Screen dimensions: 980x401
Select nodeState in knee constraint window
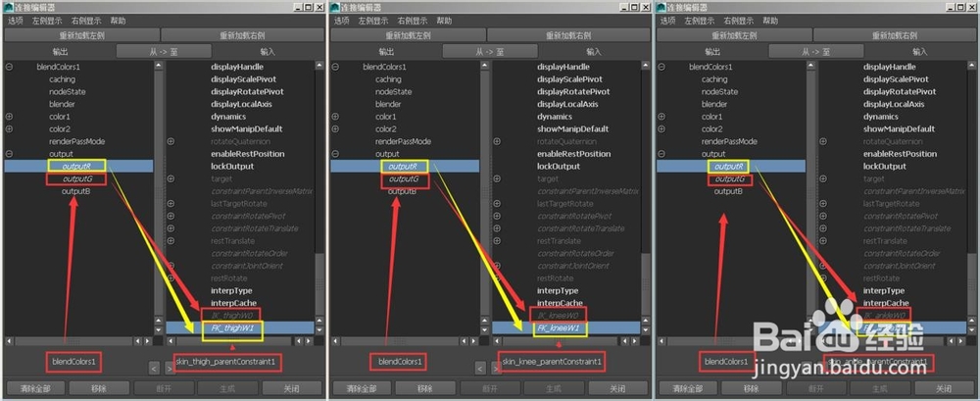pyautogui.click(x=394, y=91)
